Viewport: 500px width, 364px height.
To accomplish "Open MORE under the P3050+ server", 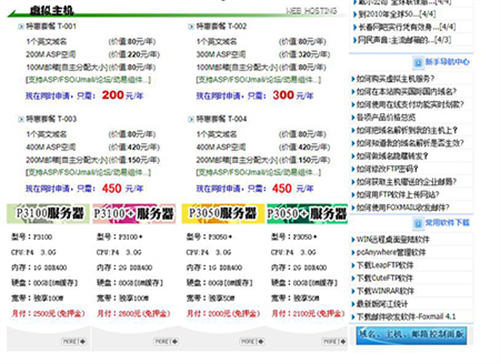I will (x=334, y=341).
